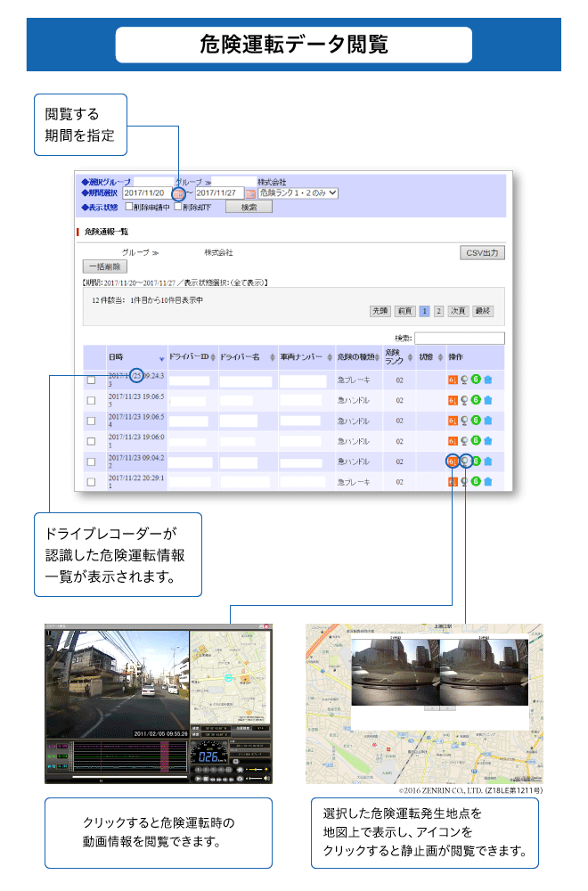This screenshot has height=891, width=588.
Task: Sort by 危険の種類 column header
Action: tap(359, 357)
